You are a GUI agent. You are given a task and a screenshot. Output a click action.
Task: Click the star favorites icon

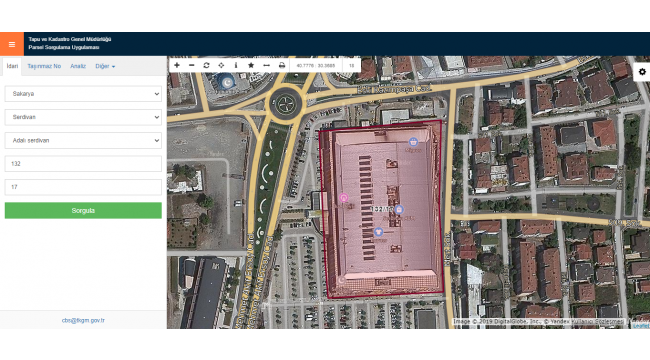[x=251, y=65]
